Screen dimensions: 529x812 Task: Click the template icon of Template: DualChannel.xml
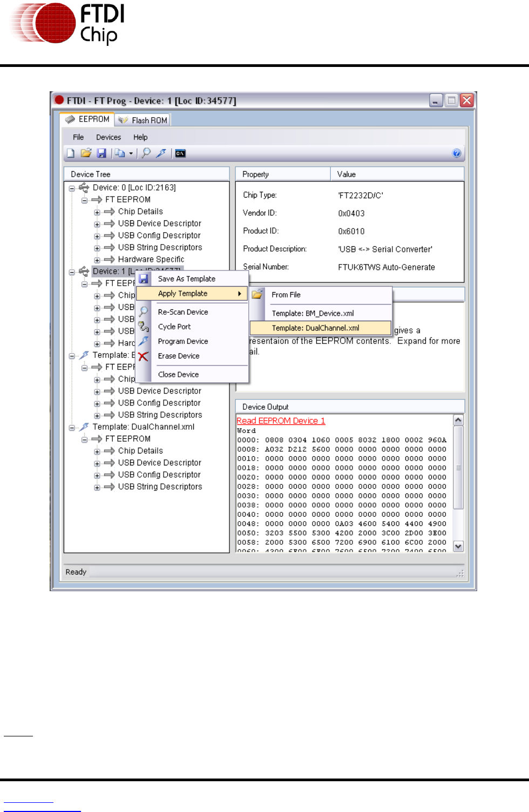(x=84, y=427)
